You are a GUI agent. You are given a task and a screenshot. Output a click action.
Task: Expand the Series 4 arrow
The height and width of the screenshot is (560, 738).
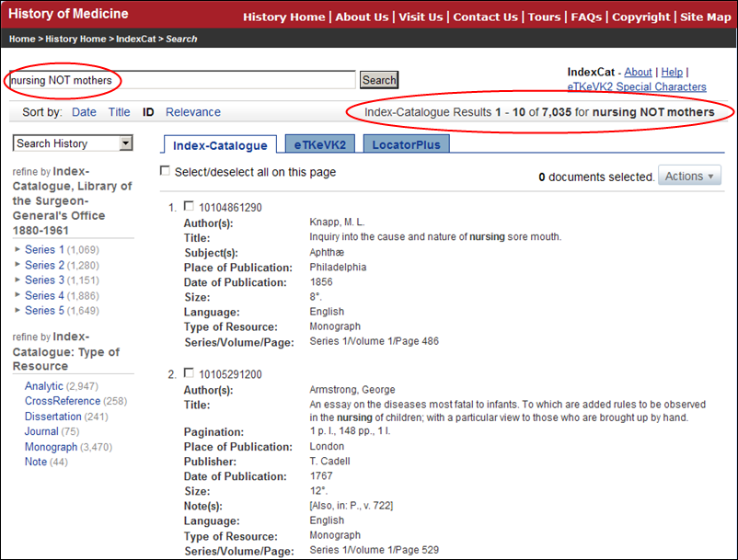(17, 295)
